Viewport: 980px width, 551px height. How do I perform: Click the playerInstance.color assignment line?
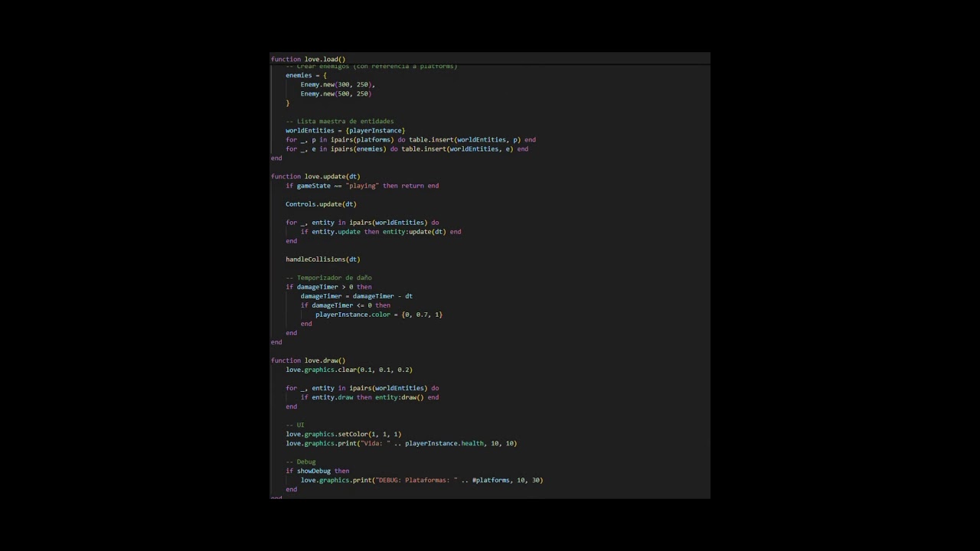pyautogui.click(x=379, y=315)
